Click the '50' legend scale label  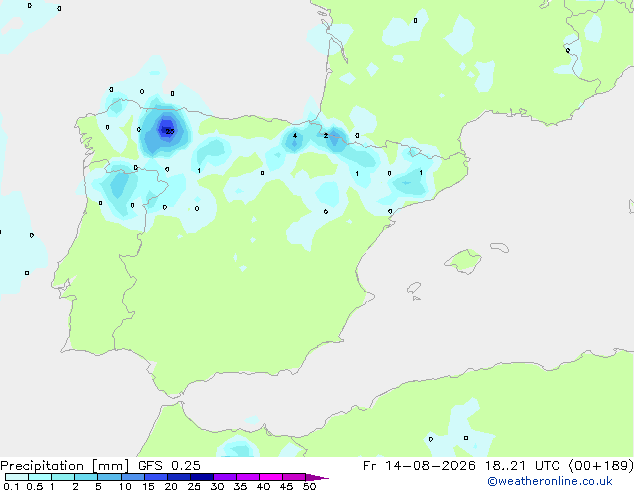pyautogui.click(x=310, y=486)
